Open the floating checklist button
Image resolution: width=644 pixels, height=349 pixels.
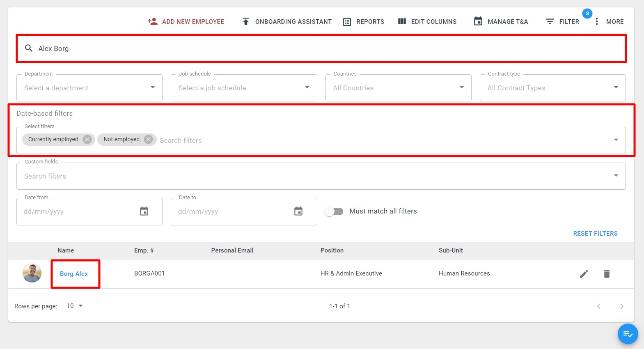pyautogui.click(x=628, y=334)
